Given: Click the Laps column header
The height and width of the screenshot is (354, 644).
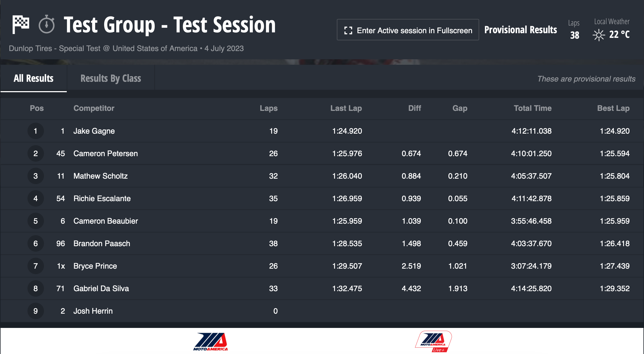Looking at the screenshot, I should pos(268,108).
